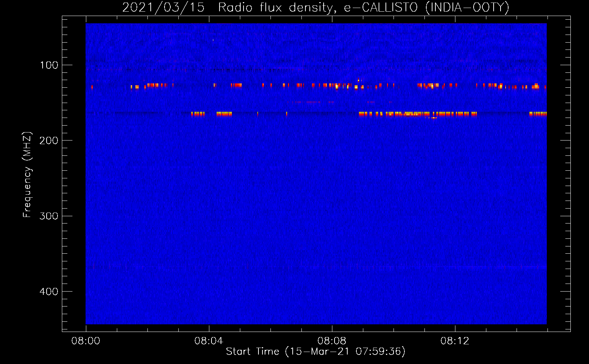Click the "Start Time (15-Mar-21 07:59:36)" label
Viewport: 589px width, 364px height.
pyautogui.click(x=316, y=352)
